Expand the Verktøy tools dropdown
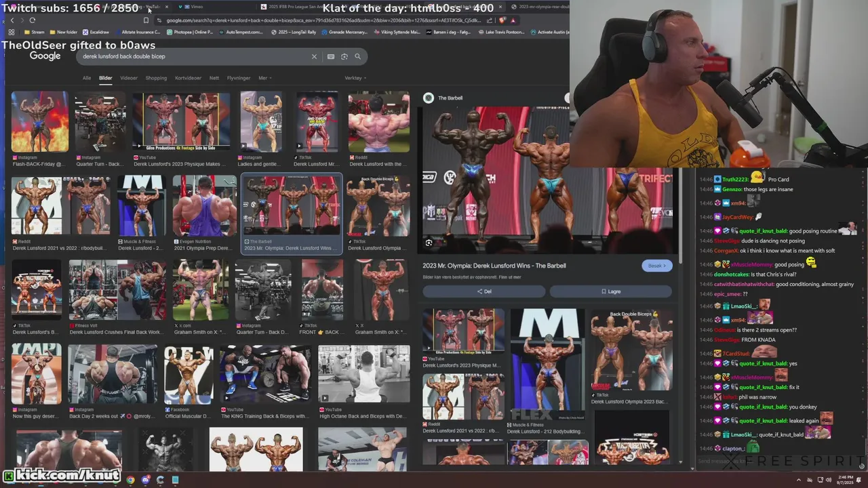This screenshot has width=868, height=488. click(355, 78)
